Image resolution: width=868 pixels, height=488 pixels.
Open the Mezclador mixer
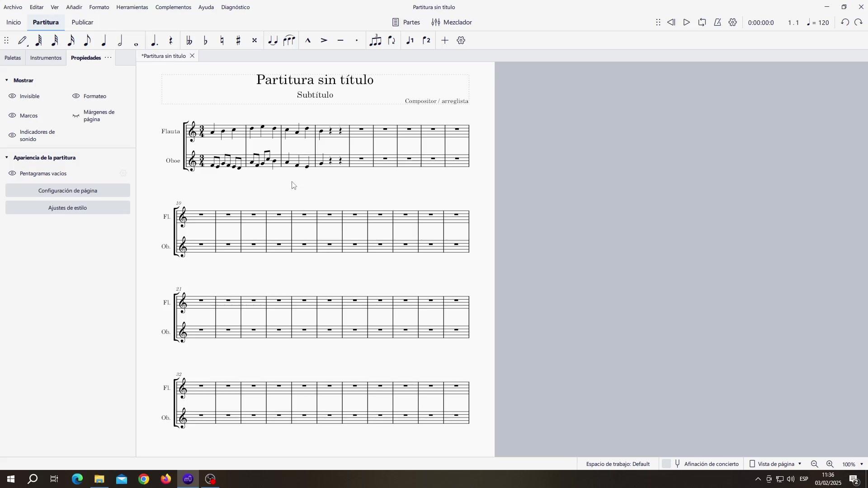click(x=452, y=22)
